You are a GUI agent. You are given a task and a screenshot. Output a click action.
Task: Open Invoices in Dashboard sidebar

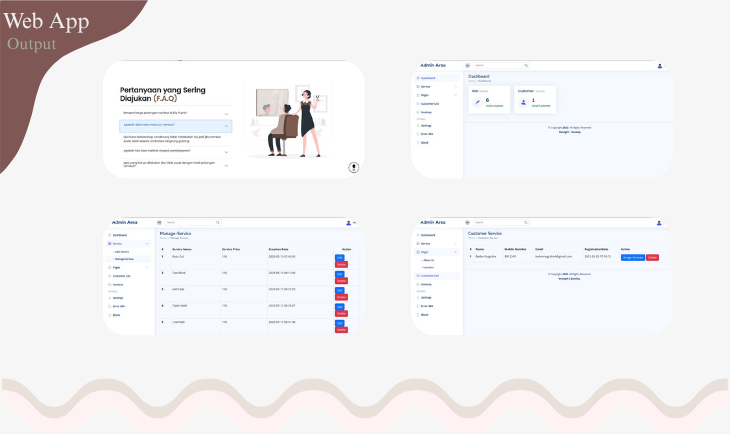click(x=427, y=112)
